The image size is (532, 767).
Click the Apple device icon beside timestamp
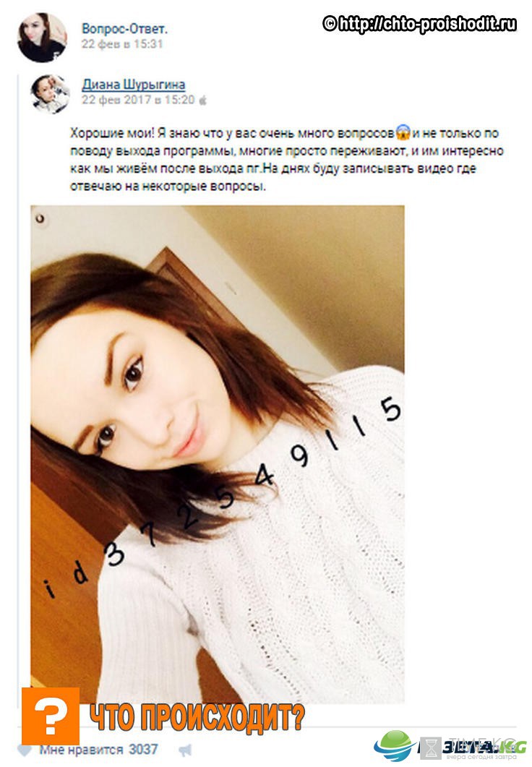pos(202,100)
